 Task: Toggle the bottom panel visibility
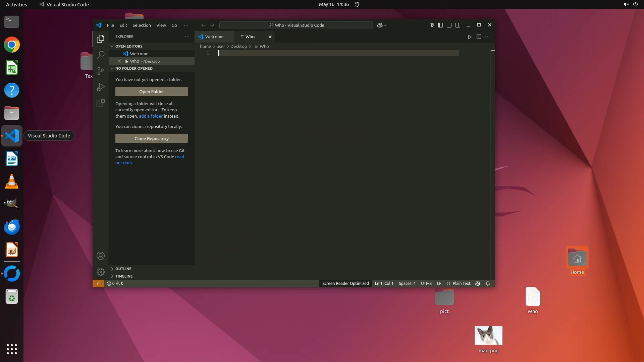tap(449, 25)
